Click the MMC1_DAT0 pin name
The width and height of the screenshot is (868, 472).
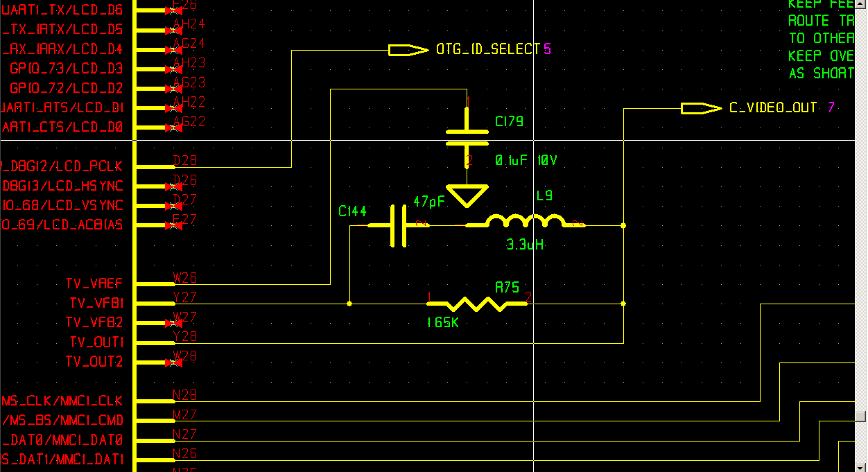pyautogui.click(x=88, y=439)
